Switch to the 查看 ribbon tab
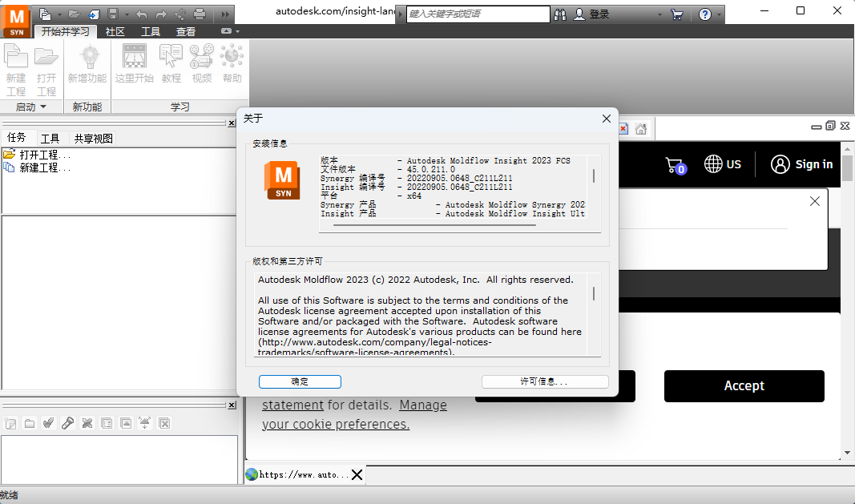Screen dimensions: 855x504 [x=185, y=31]
